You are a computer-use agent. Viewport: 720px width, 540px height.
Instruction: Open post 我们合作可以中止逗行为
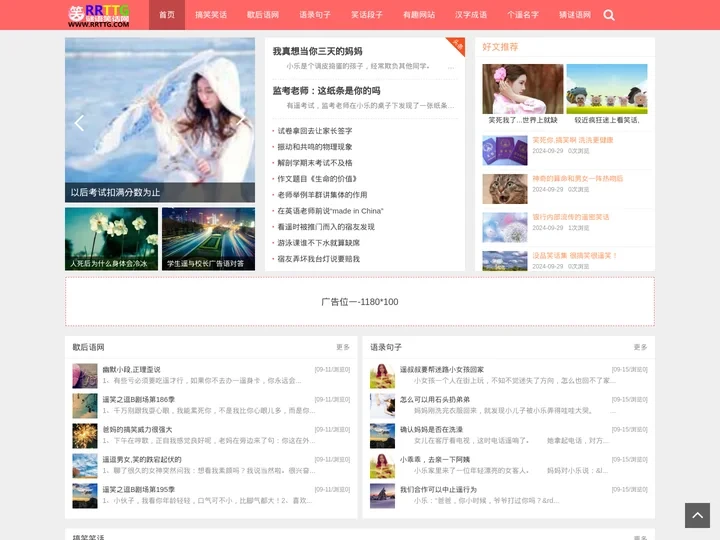tap(438, 489)
